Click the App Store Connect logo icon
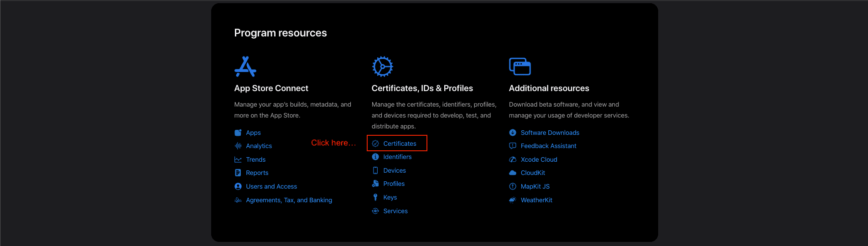 click(x=245, y=67)
